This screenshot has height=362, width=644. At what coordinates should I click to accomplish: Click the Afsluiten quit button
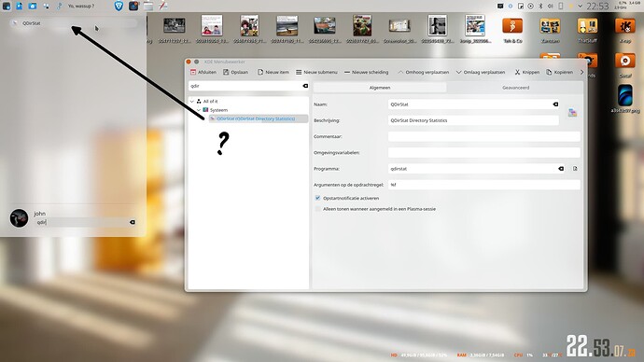203,72
